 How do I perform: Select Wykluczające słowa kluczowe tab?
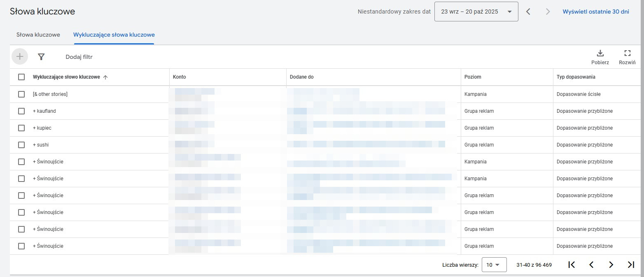click(114, 35)
